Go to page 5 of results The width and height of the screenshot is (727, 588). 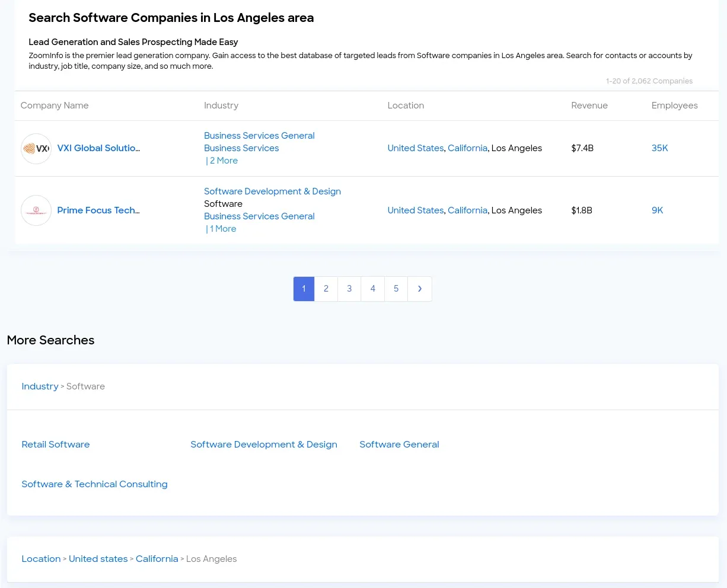pyautogui.click(x=396, y=289)
